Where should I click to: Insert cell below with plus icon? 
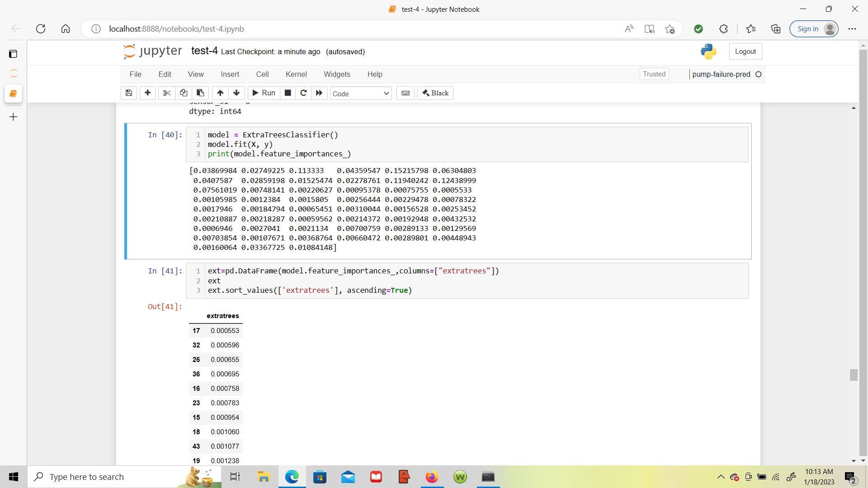[x=147, y=93]
